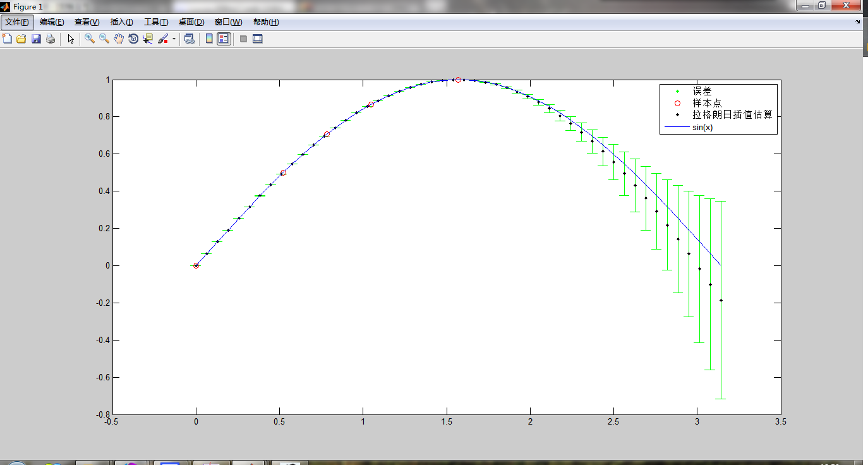Toggle the Insert Legend button
This screenshot has width=868, height=465.
(x=224, y=39)
